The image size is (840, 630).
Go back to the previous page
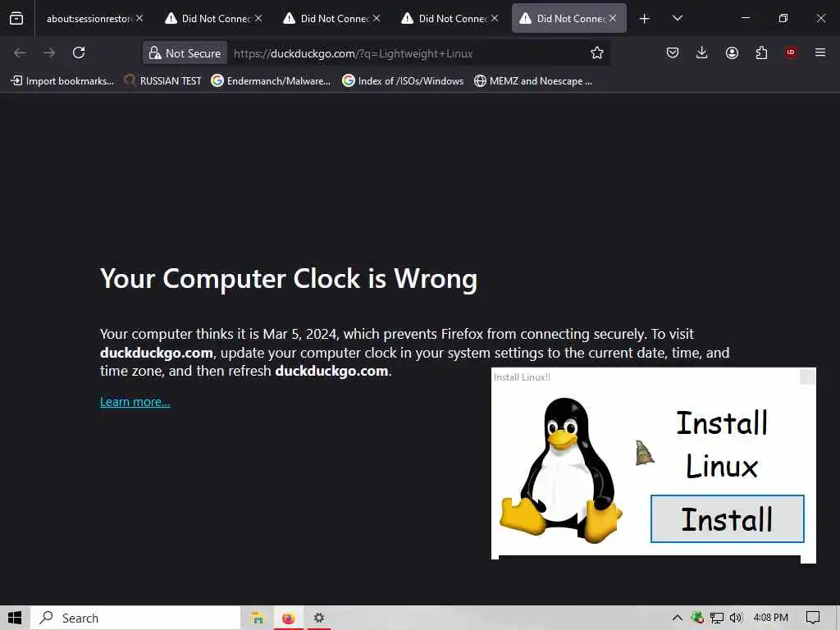point(20,52)
